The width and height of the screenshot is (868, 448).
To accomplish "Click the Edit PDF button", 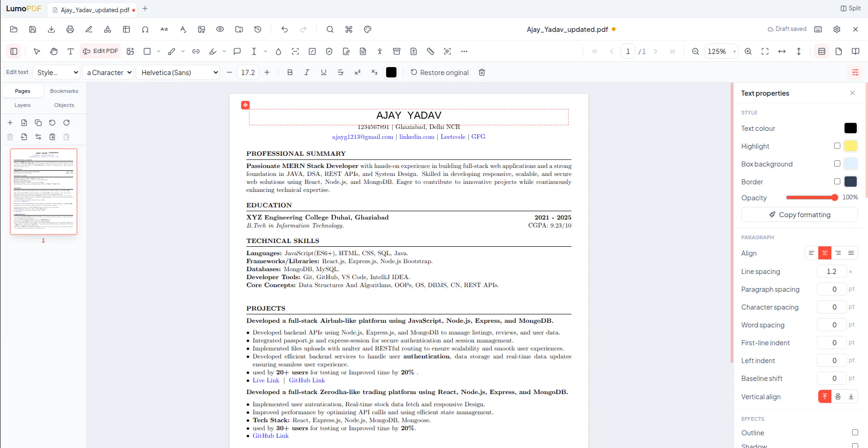I will tap(100, 51).
